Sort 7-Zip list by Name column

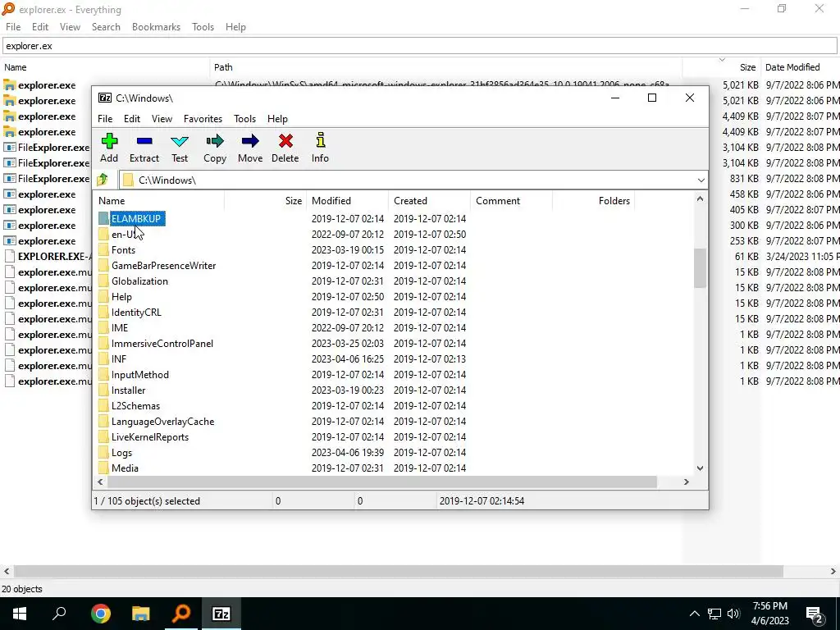click(x=160, y=201)
